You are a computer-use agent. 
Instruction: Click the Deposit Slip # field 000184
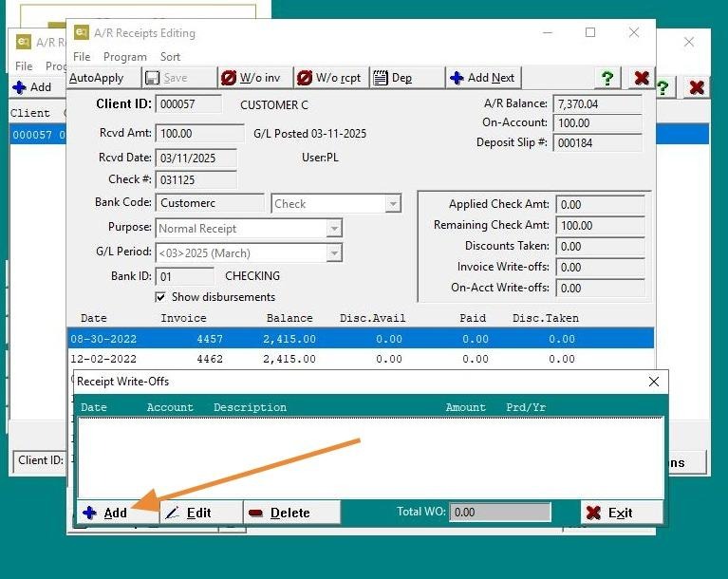(x=598, y=143)
